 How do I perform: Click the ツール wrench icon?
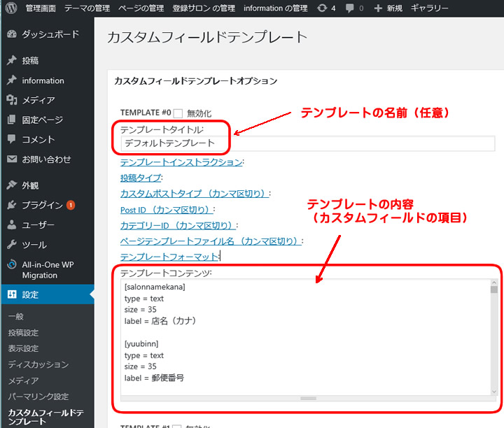tap(12, 245)
